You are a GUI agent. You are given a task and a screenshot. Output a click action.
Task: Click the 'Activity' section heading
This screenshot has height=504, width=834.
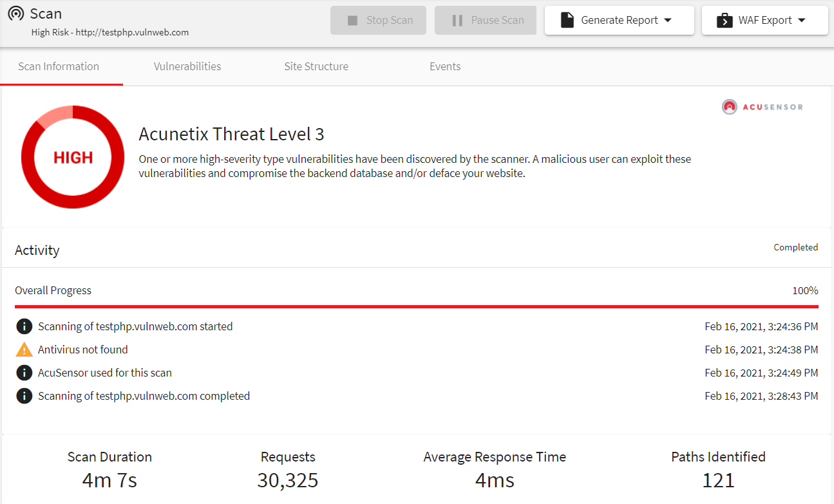37,250
